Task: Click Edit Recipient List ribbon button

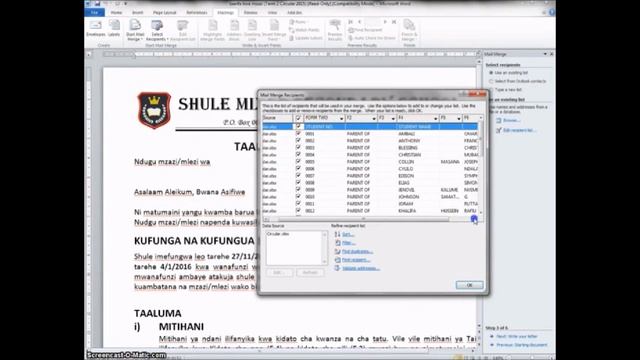Action: pos(182,30)
